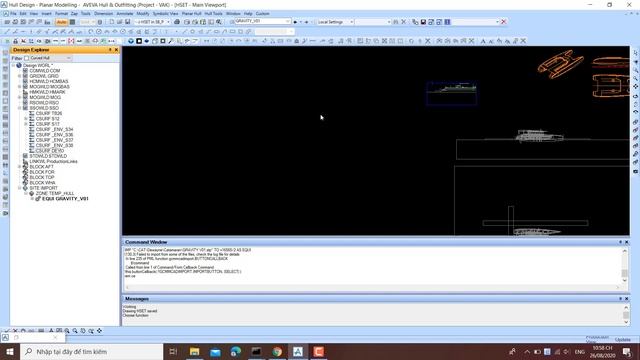Image resolution: width=640 pixels, height=360 pixels.
Task: Select STOWLD STOWLD tree item
Action: [48, 156]
